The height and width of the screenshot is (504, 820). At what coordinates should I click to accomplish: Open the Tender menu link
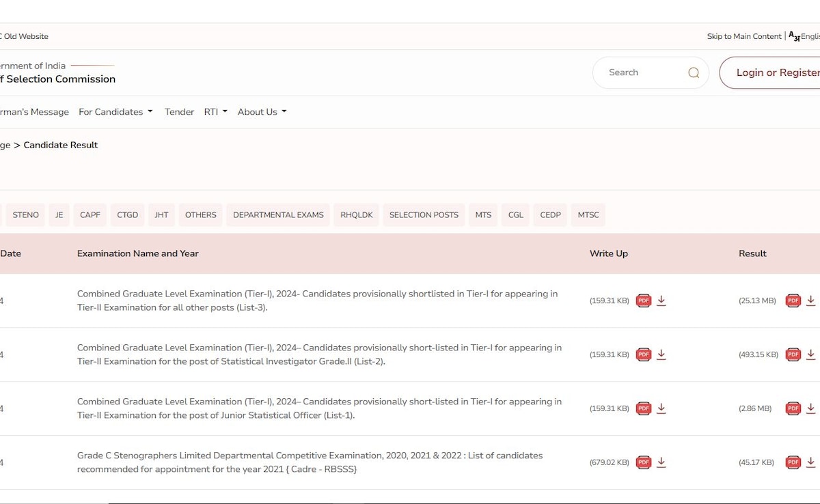point(179,112)
